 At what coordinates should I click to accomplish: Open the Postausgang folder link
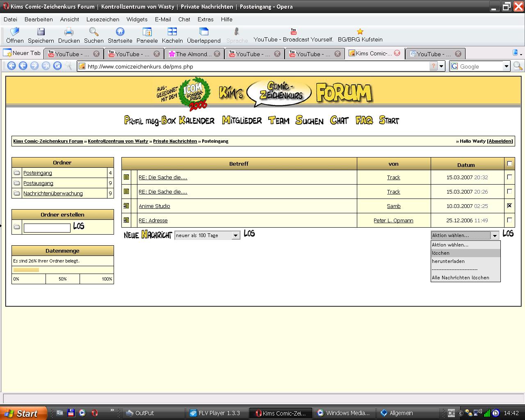(38, 183)
